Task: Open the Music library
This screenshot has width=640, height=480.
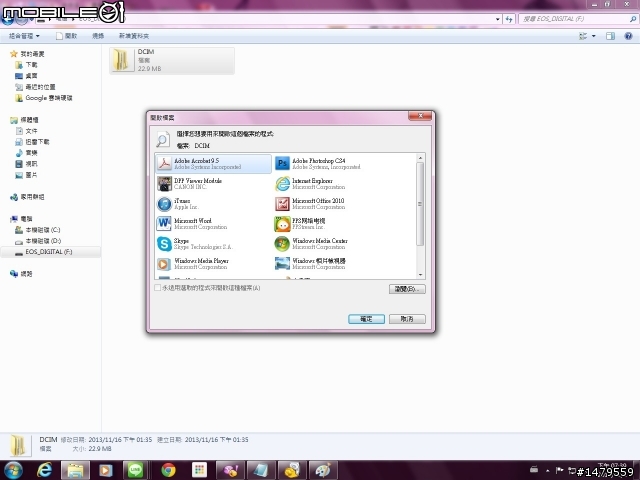Action: pos(27,153)
